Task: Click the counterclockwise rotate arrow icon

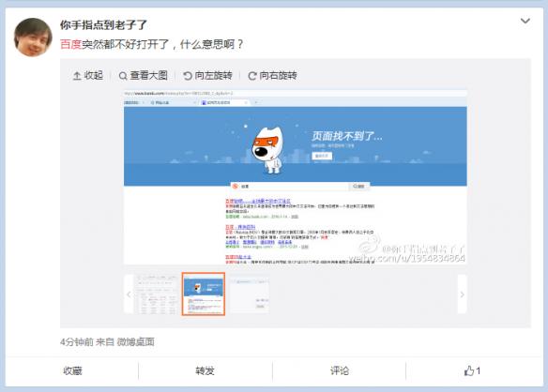Action: click(x=188, y=76)
